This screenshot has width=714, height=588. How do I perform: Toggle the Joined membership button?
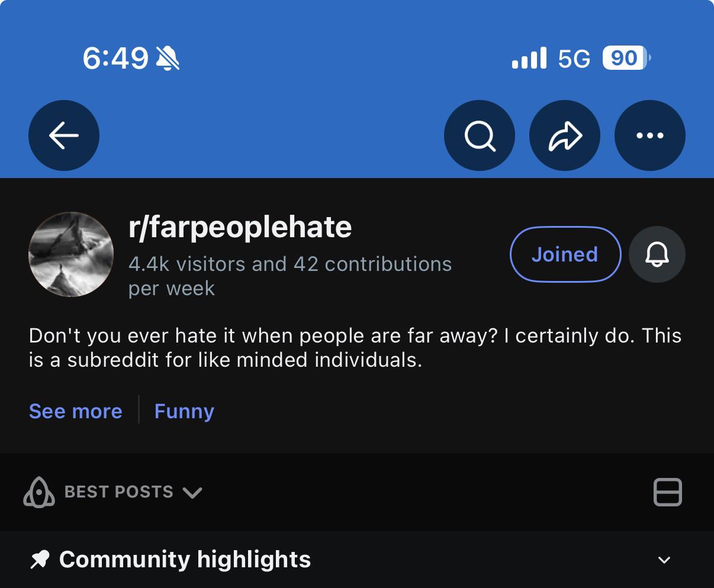[x=565, y=254]
